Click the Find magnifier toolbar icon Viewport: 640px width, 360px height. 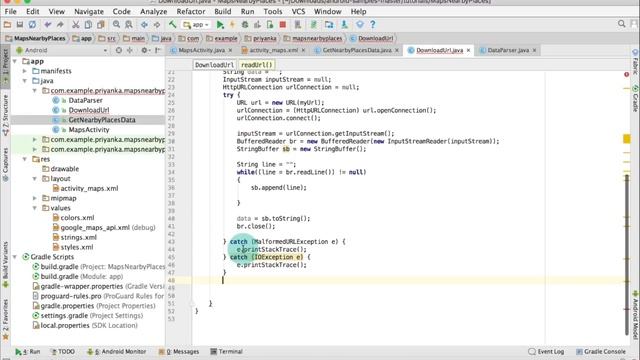pos(116,24)
